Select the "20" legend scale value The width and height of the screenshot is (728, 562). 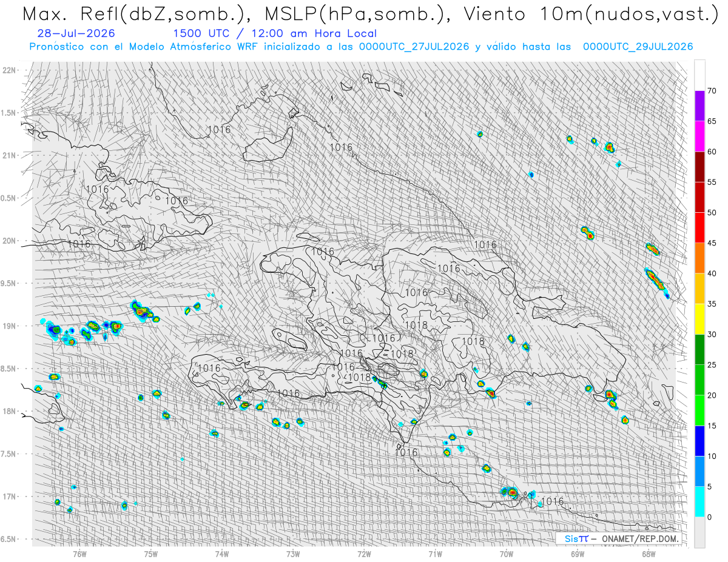coord(712,395)
